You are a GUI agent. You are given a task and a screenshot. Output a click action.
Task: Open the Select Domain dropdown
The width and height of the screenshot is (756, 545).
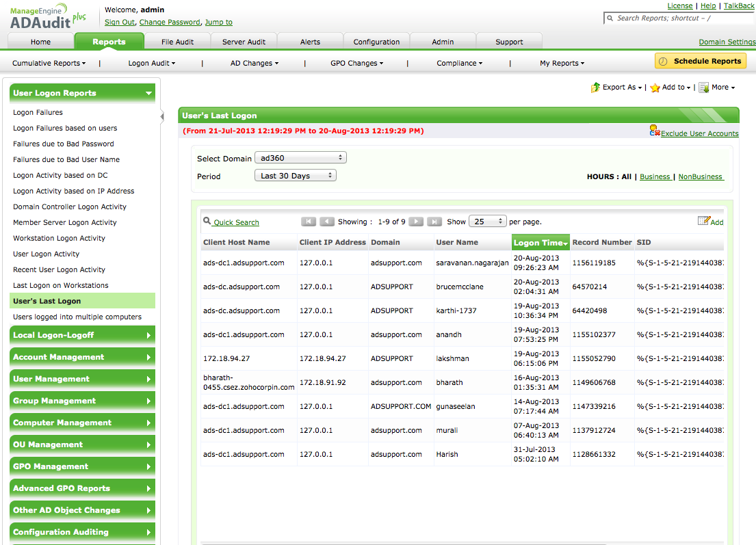click(300, 158)
